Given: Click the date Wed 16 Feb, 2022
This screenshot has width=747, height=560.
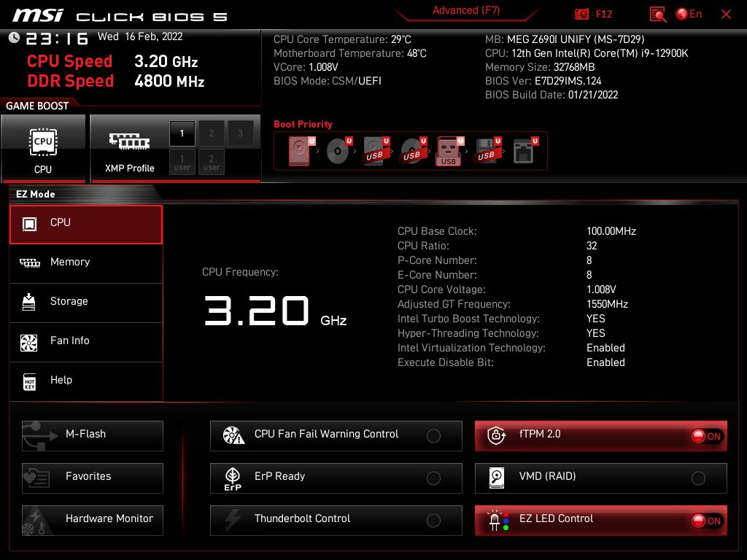Looking at the screenshot, I should 140,36.
